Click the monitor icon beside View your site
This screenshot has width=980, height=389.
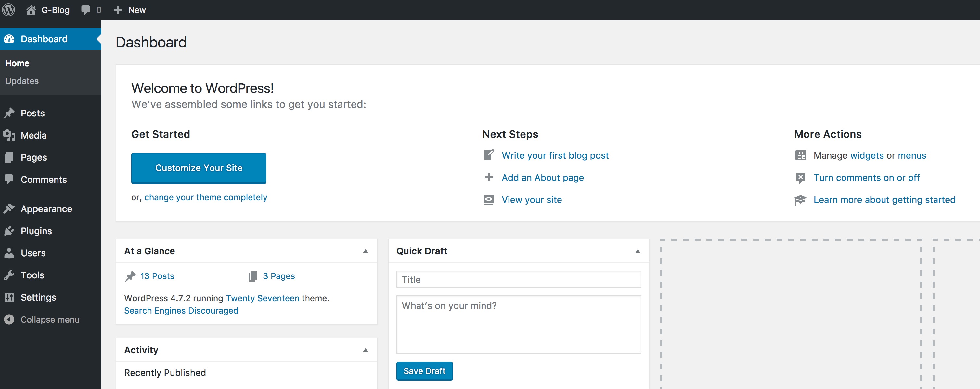coord(489,200)
